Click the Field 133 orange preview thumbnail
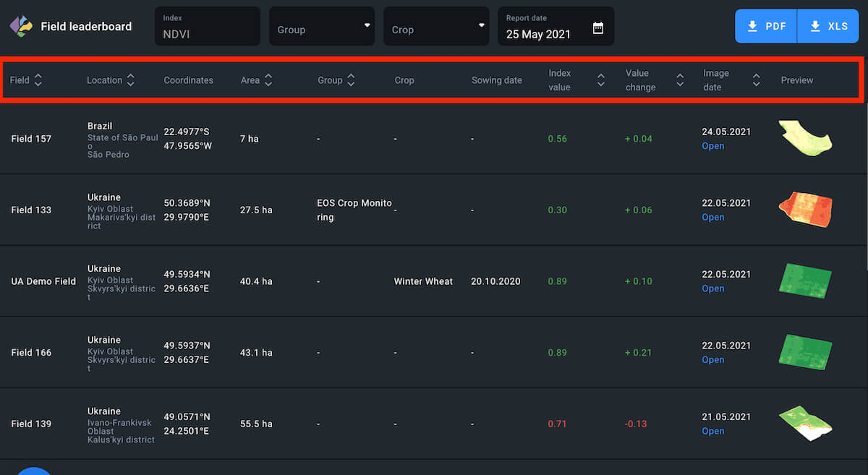The image size is (868, 475). (805, 210)
